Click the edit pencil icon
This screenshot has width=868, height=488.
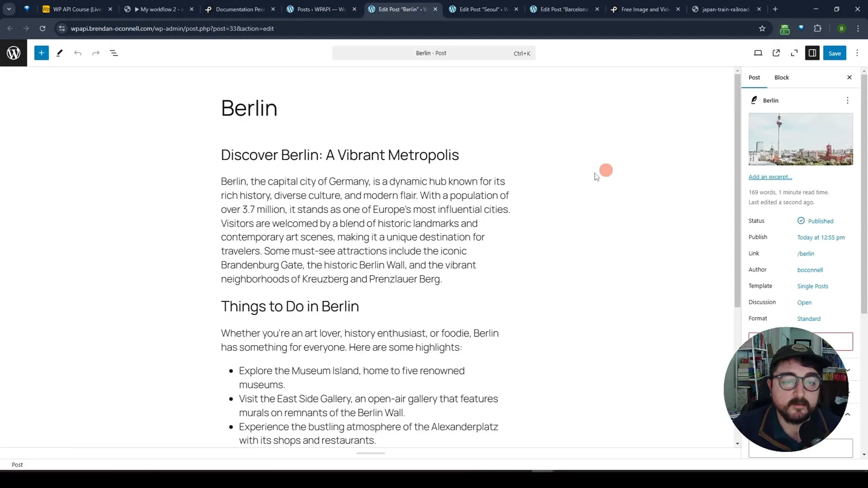point(59,53)
